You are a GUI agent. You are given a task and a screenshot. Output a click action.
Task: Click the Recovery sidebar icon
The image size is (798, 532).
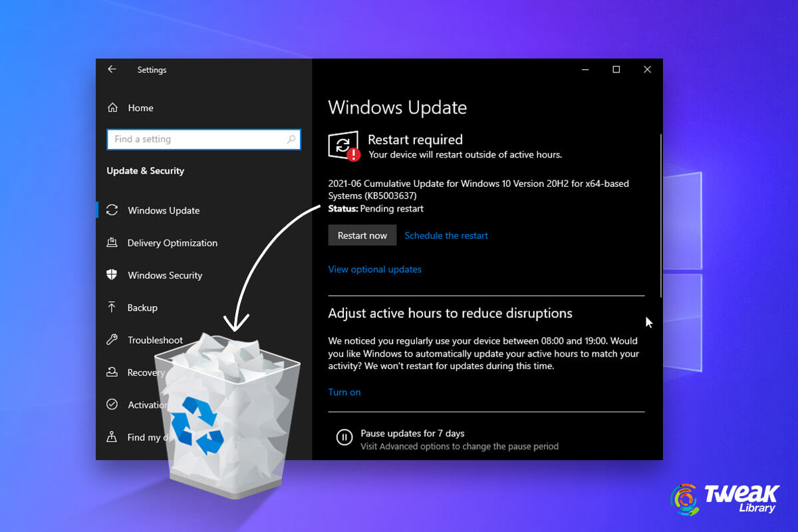(x=112, y=372)
